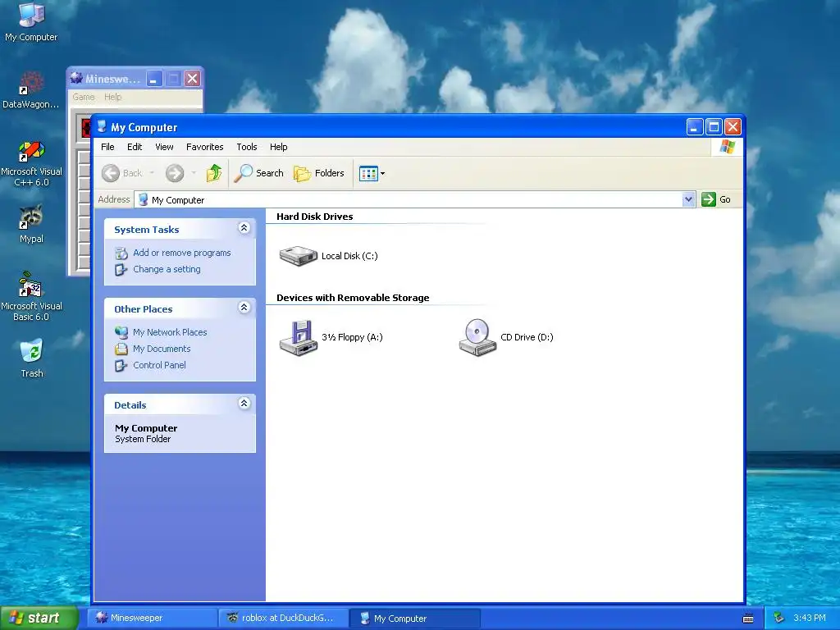Click the Back arrow toolbar button
Screen dimensions: 840x630
tap(122, 173)
